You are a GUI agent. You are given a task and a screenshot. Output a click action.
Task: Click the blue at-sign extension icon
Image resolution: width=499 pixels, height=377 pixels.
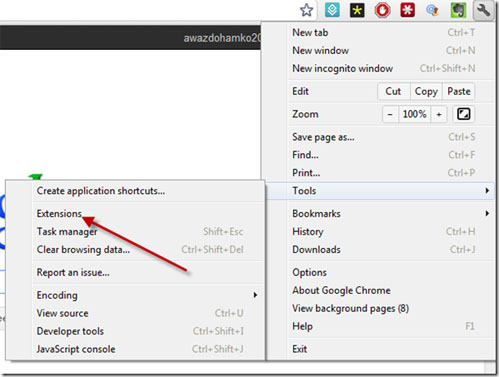point(432,10)
